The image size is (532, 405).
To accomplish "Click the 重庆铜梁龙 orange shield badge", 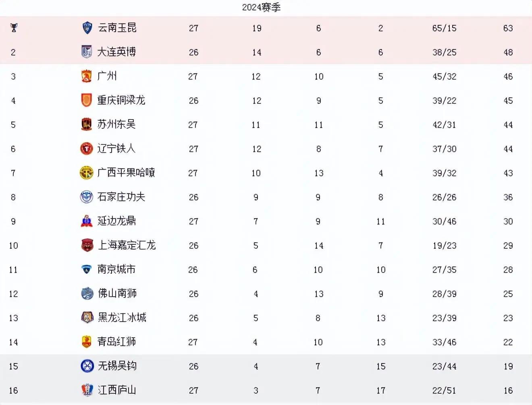I will 87,100.
